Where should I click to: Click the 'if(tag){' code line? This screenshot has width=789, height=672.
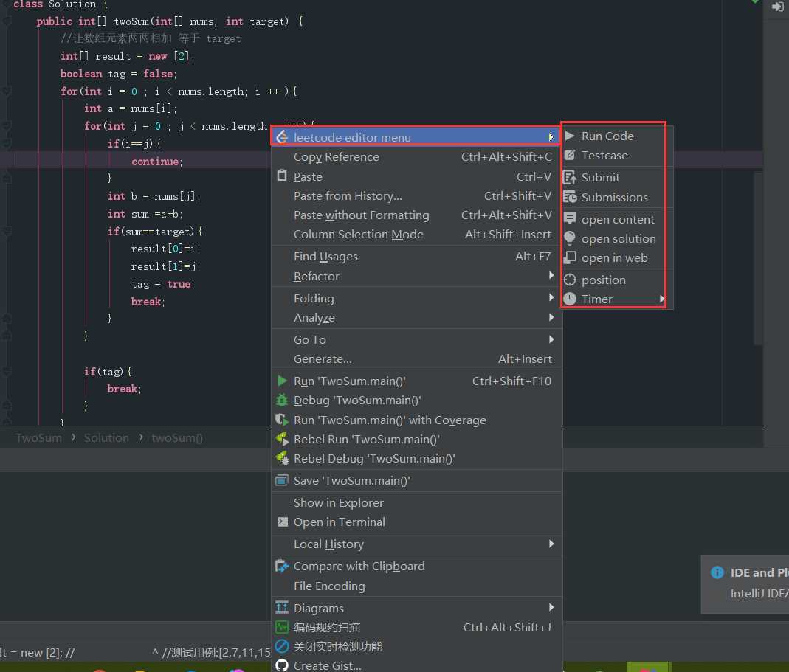coord(108,372)
